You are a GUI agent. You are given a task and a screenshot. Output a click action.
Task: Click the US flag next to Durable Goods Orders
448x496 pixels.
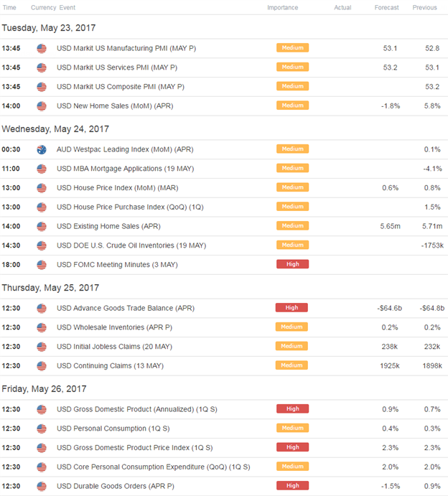click(42, 486)
